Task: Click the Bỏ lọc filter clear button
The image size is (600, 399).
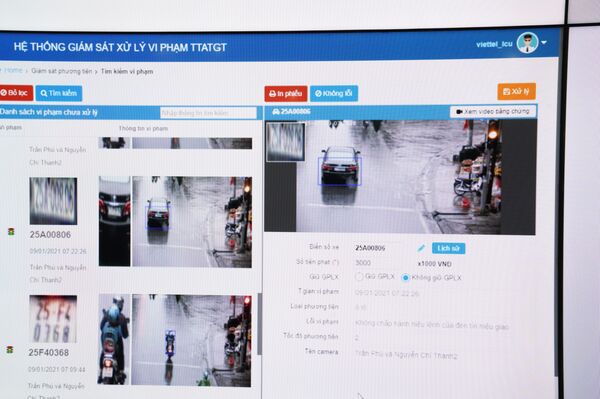Action: (x=16, y=93)
